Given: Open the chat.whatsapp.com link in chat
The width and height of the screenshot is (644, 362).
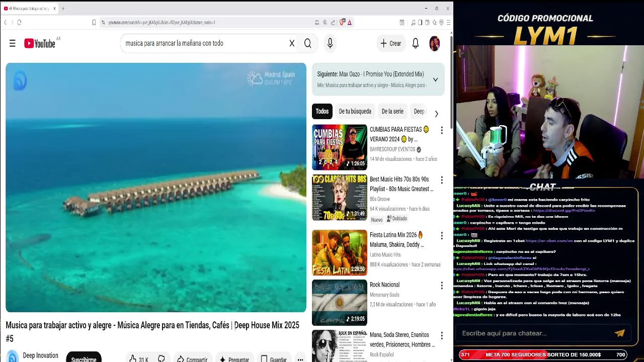Looking at the screenshot, I should [x=521, y=269].
